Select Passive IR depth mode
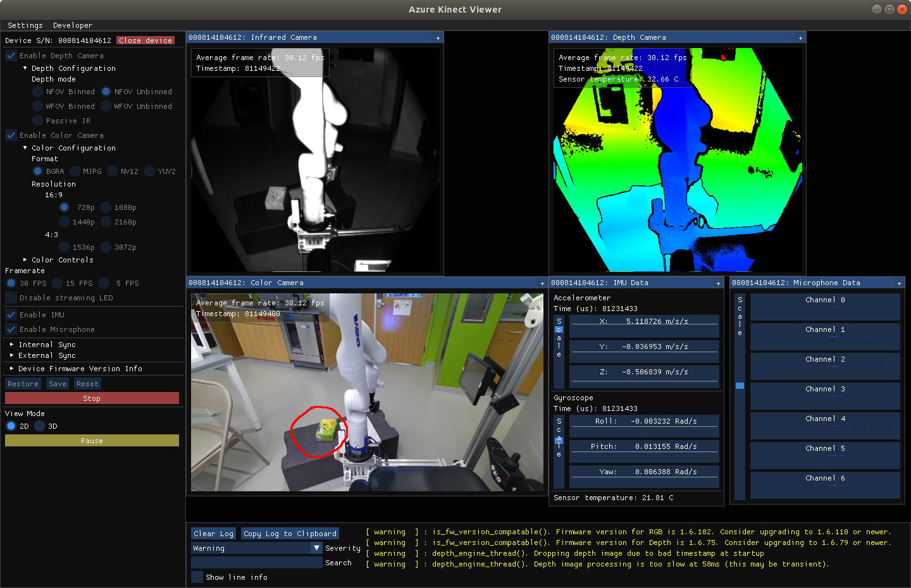 38,121
